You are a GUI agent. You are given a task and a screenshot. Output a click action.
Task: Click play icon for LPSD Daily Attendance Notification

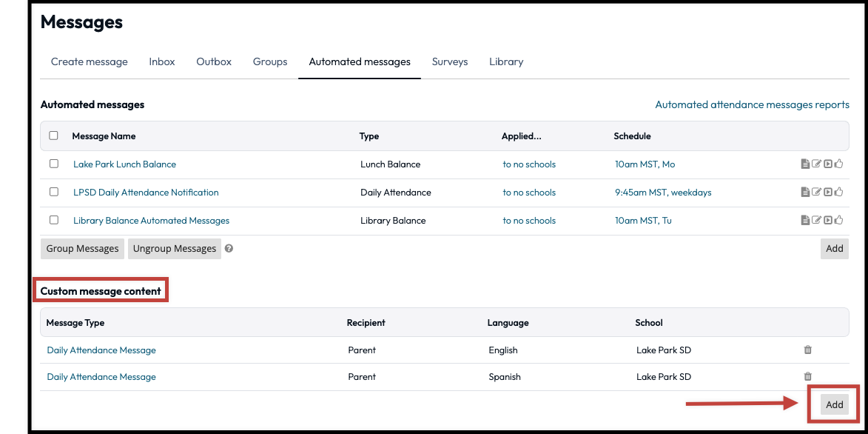click(828, 193)
